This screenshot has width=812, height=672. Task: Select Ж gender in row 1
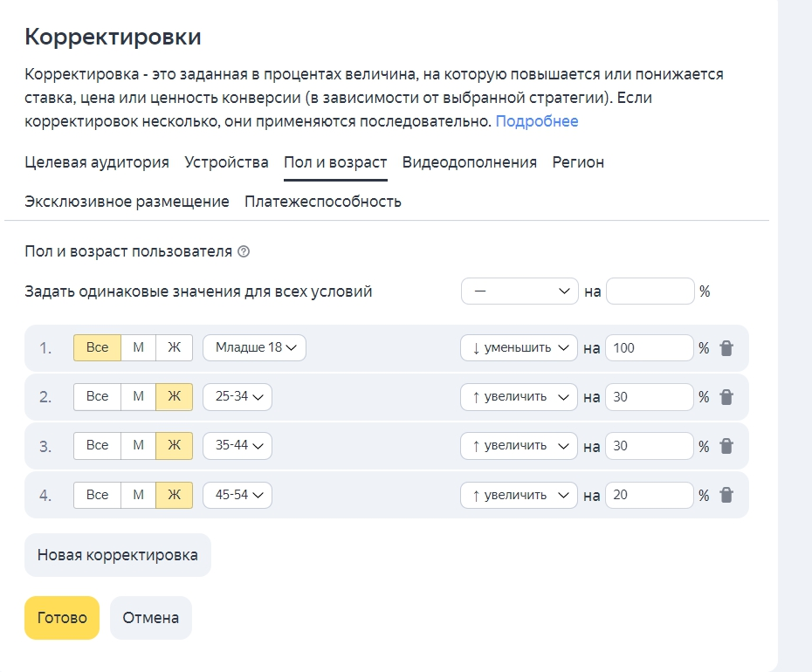174,347
